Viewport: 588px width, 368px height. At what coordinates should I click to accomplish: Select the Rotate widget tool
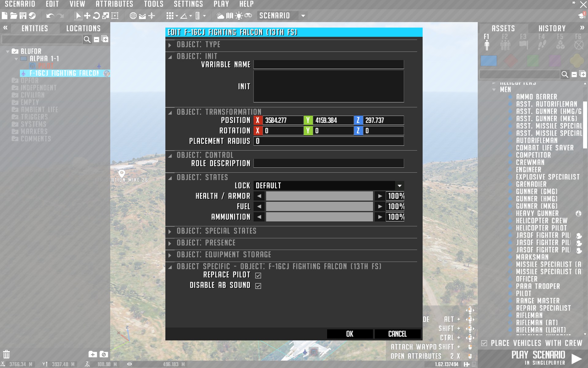96,16
